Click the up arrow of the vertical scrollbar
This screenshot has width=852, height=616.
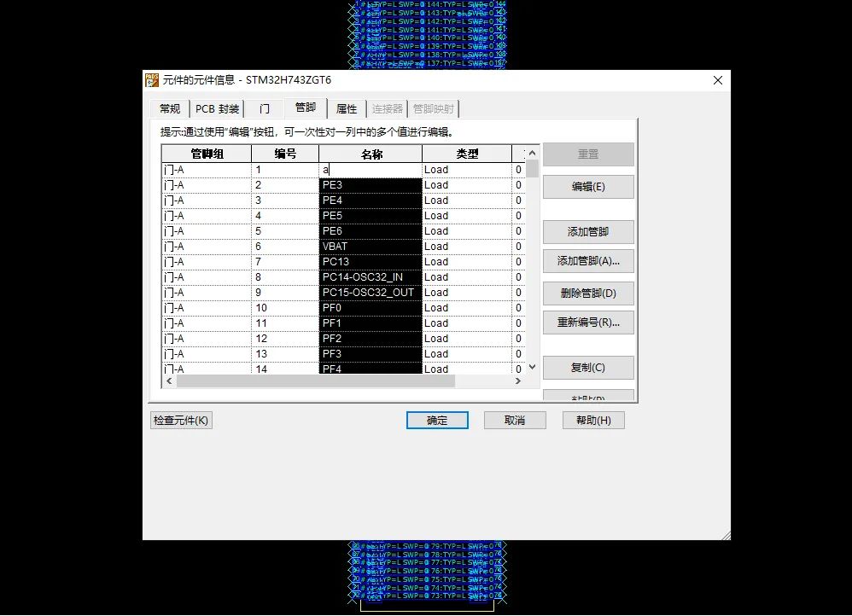click(533, 154)
